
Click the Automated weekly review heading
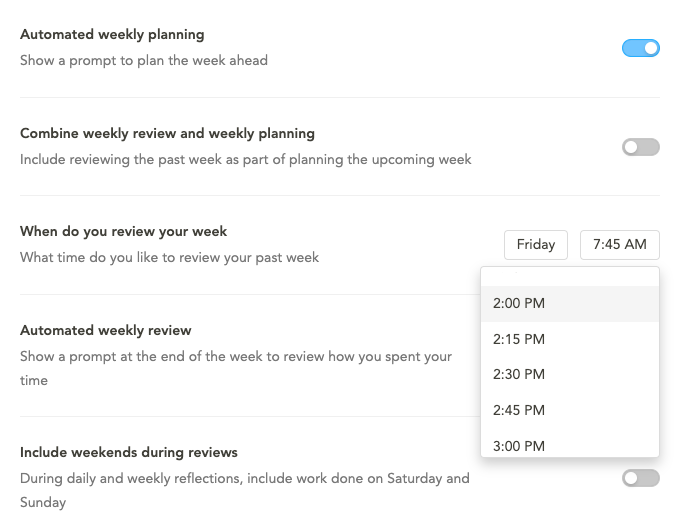[x=106, y=330]
